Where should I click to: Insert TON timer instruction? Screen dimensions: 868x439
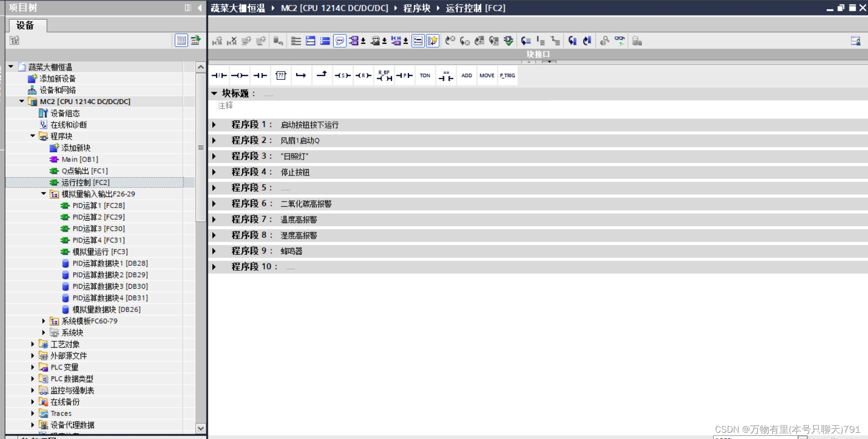425,75
